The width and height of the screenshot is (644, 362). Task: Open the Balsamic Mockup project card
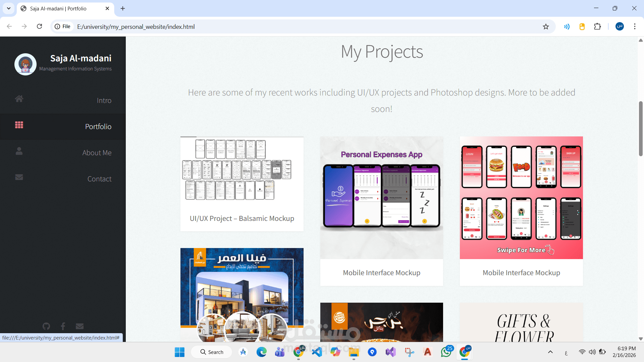pos(242,184)
